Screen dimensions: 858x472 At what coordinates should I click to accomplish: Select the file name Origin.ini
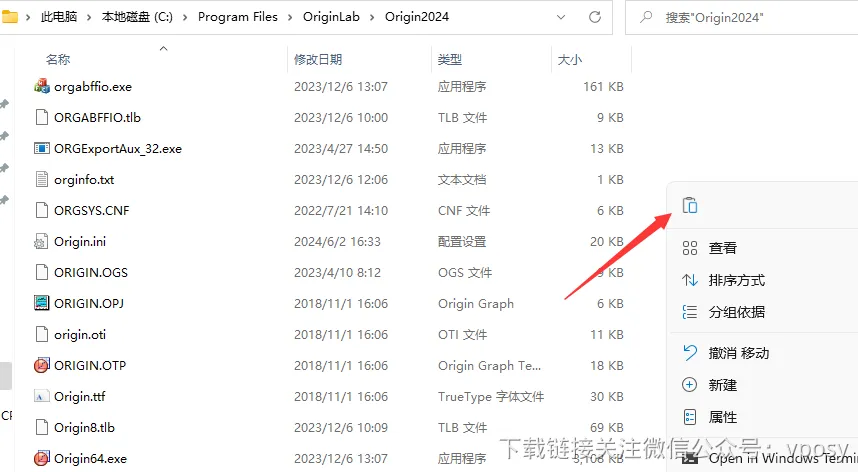[80, 241]
